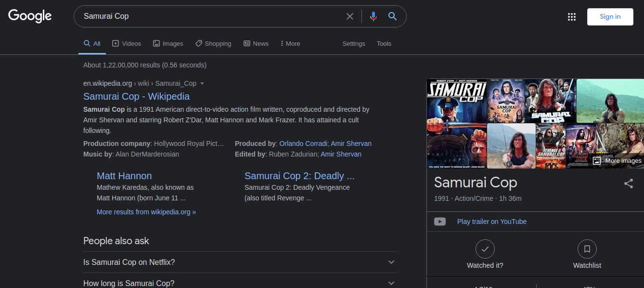Click the magnifying glass search button
Screen dimensions: 644x288
[392, 16]
